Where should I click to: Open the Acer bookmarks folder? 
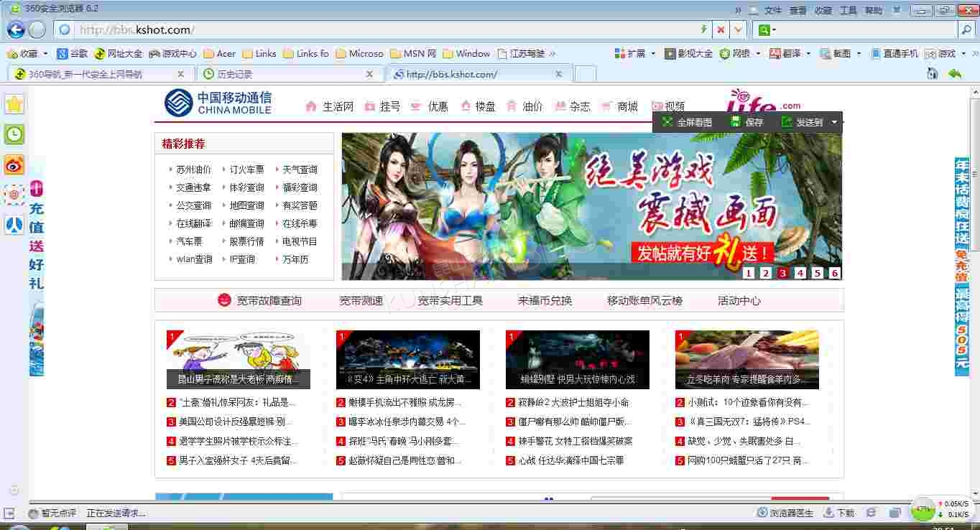click(x=220, y=53)
